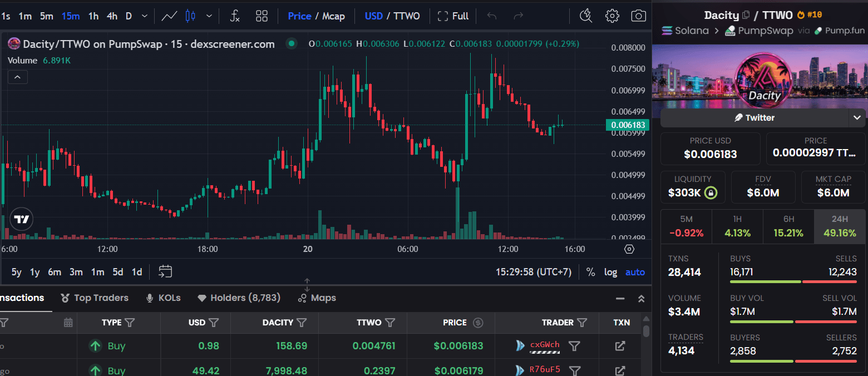The width and height of the screenshot is (868, 376).
Task: Set chart denomination to USD
Action: [x=373, y=16]
